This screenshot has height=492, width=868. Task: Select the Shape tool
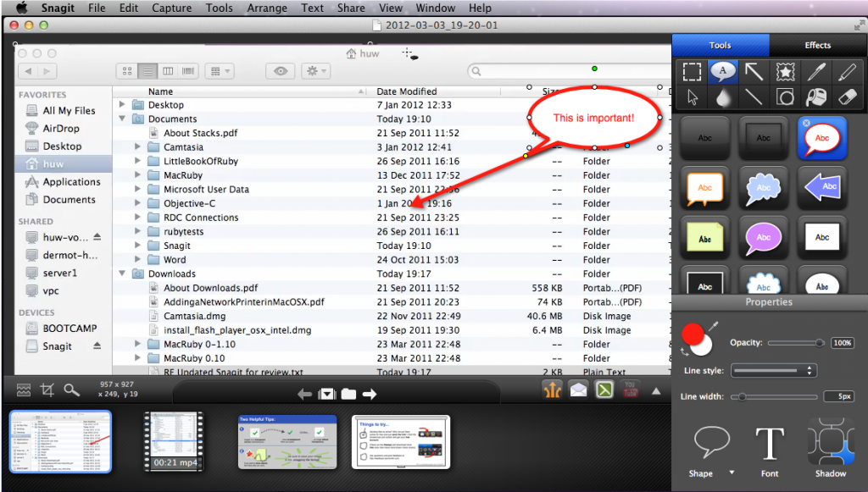point(785,97)
